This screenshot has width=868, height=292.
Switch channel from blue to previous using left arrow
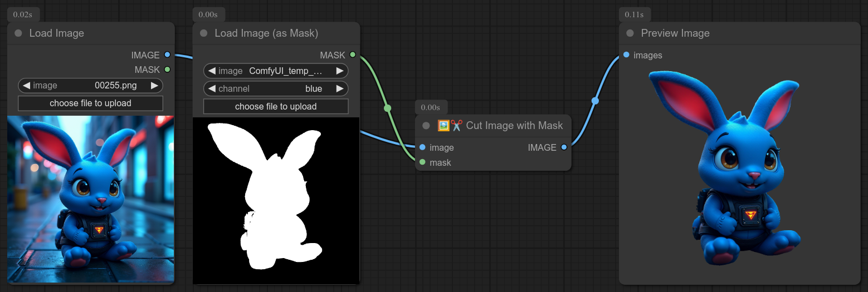(212, 89)
